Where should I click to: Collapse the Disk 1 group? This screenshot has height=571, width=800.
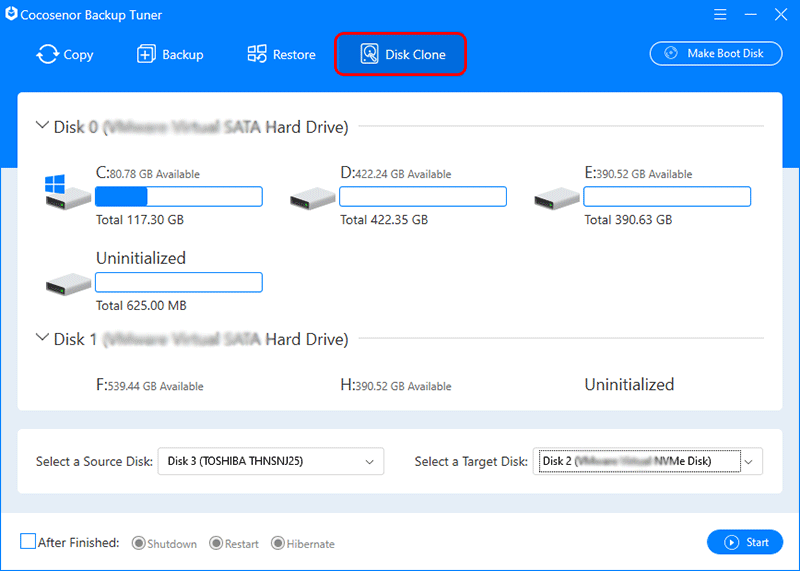pos(42,337)
